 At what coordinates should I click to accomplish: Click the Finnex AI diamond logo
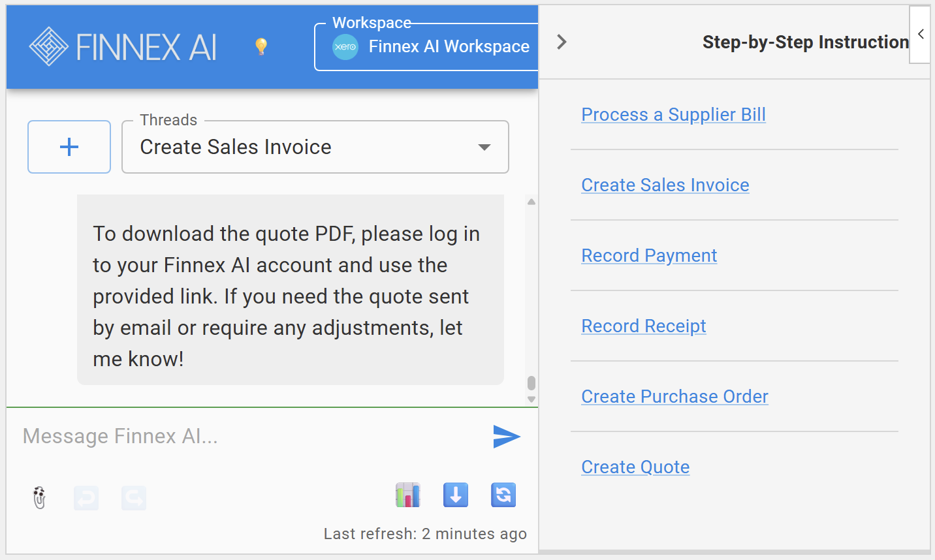(49, 46)
